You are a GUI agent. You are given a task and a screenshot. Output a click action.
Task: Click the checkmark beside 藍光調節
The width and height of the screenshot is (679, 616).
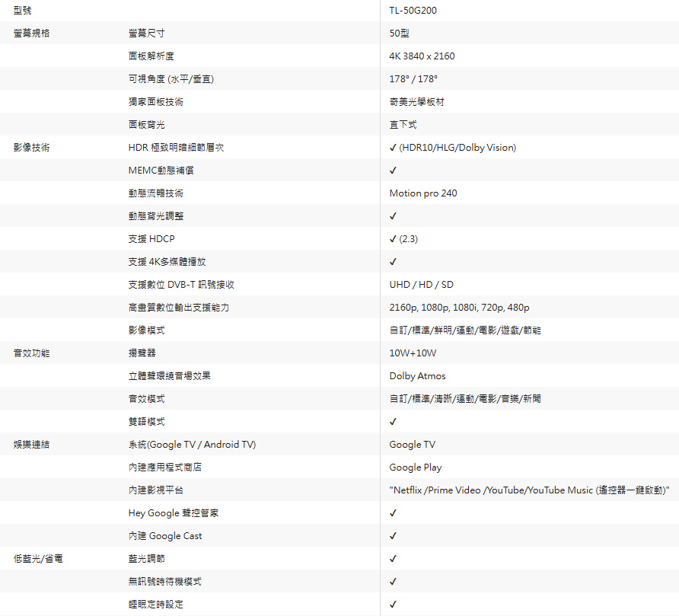[393, 559]
